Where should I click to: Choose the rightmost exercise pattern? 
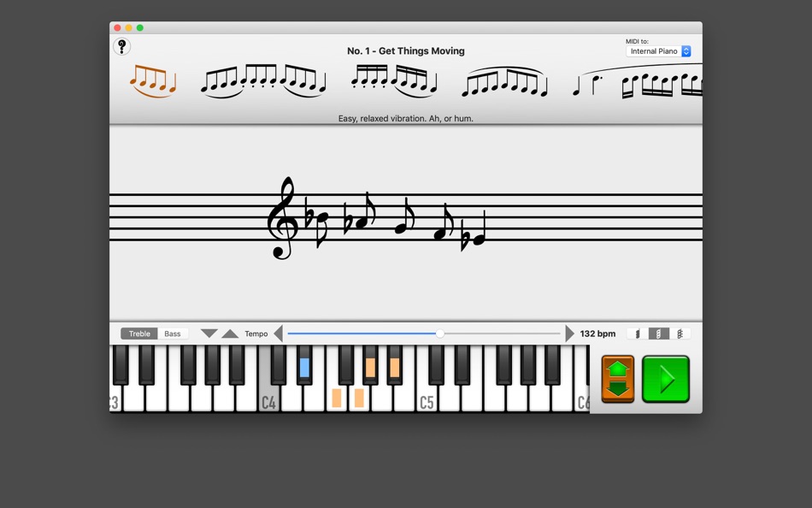(662, 83)
